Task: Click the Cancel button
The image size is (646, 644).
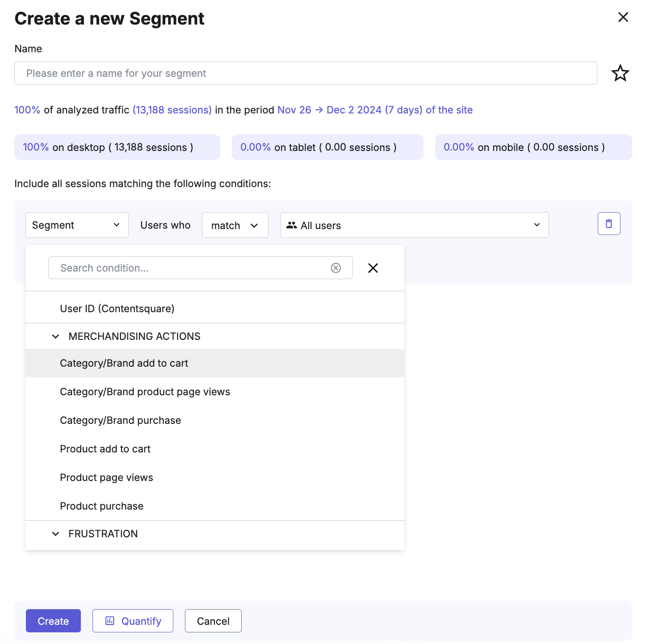Action: pyautogui.click(x=213, y=621)
